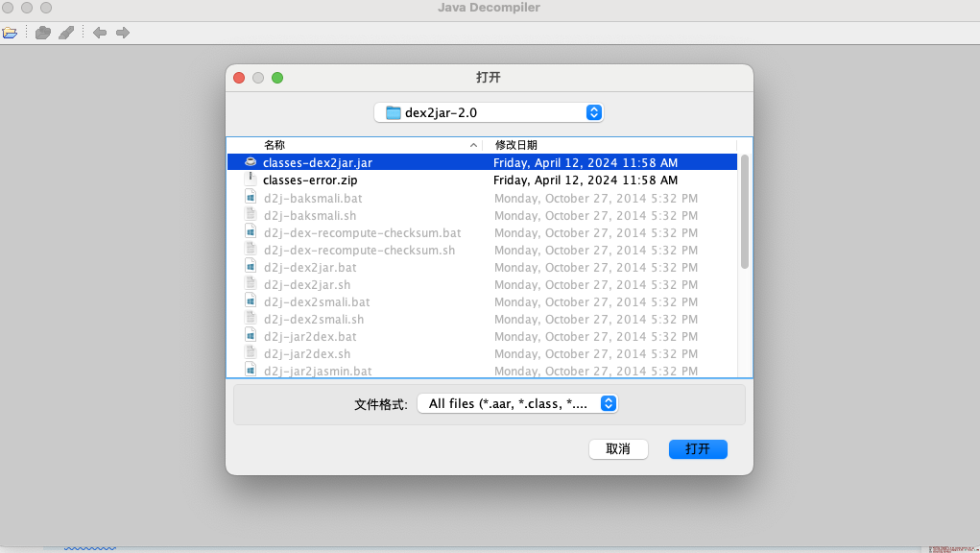The image size is (980, 553).
Task: Click the Forward navigation arrow
Action: [122, 32]
